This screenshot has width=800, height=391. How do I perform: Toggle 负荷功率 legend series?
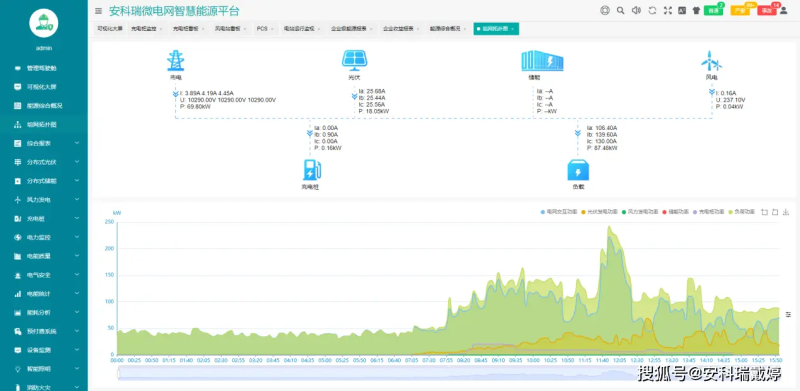741,211
